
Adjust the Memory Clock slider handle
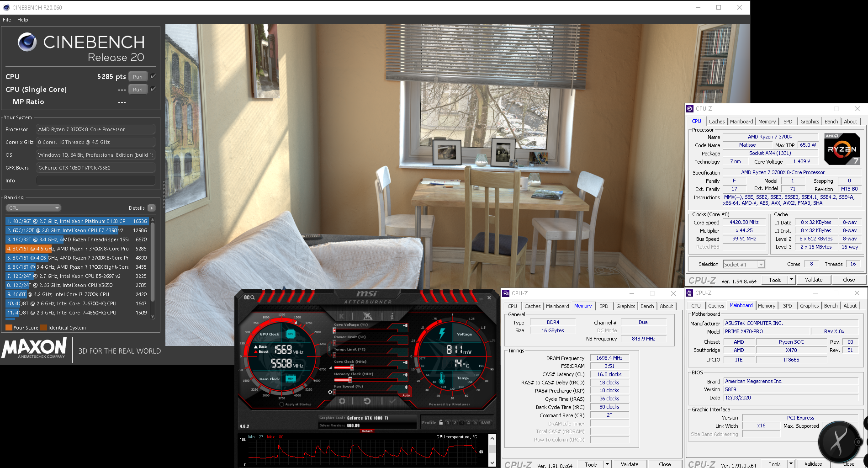click(x=350, y=380)
